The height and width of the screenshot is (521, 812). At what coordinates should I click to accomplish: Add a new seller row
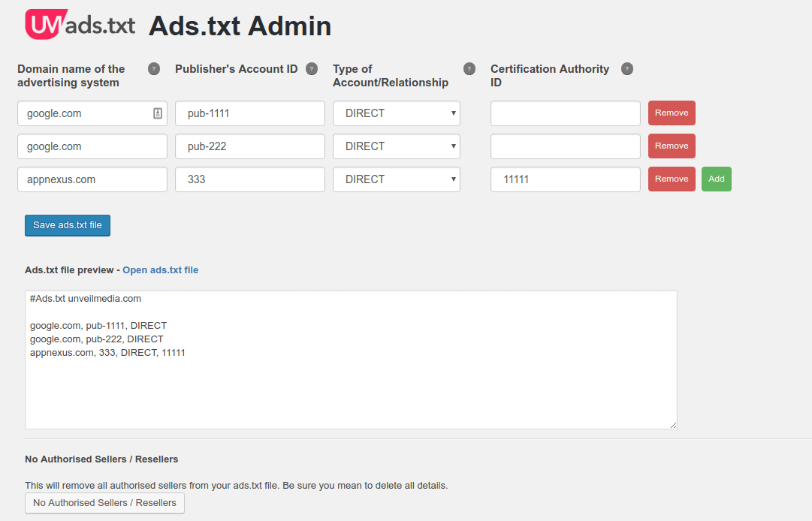coord(717,179)
